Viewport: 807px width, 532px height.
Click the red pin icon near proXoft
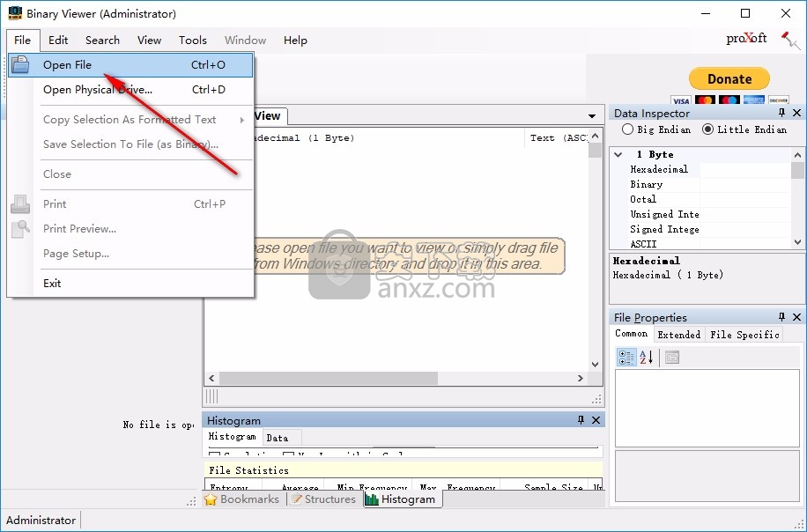tap(790, 40)
